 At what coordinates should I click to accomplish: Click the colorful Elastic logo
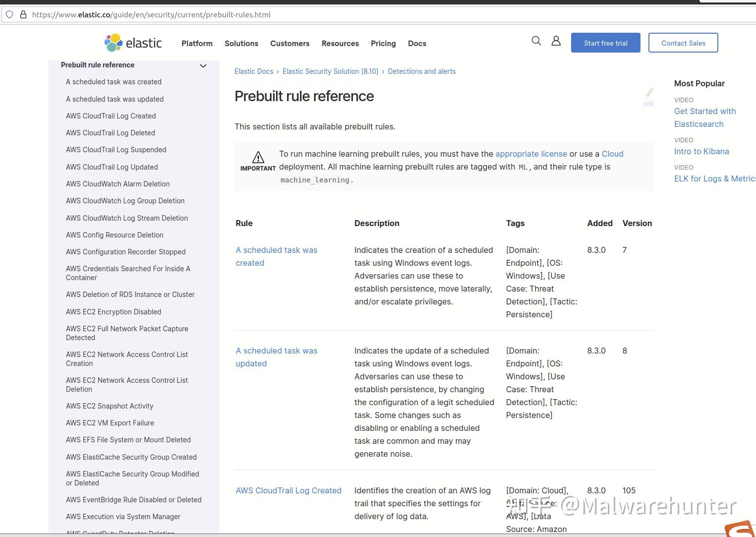(x=113, y=43)
